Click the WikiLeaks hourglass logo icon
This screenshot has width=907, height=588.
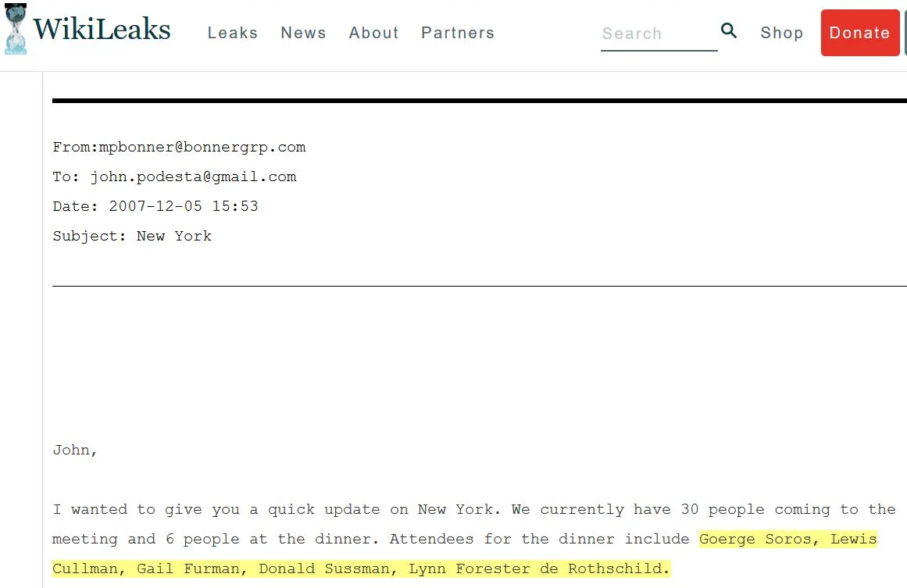pyautogui.click(x=16, y=29)
